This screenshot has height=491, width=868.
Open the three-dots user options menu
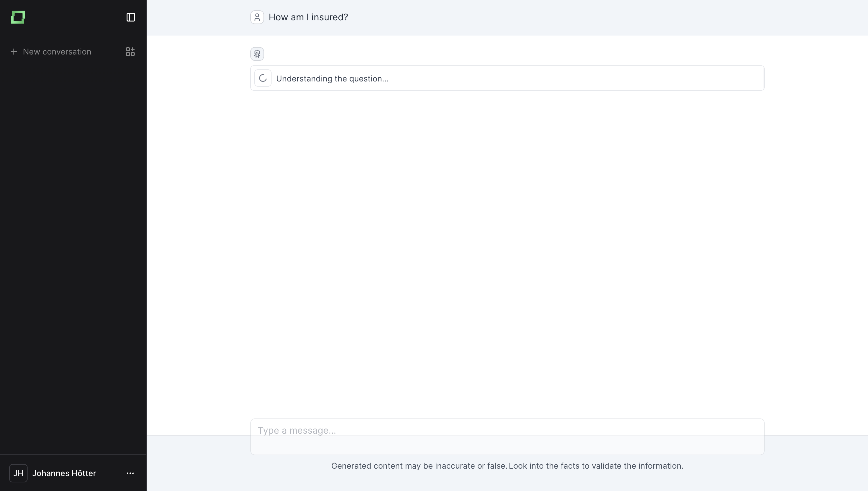tap(130, 473)
